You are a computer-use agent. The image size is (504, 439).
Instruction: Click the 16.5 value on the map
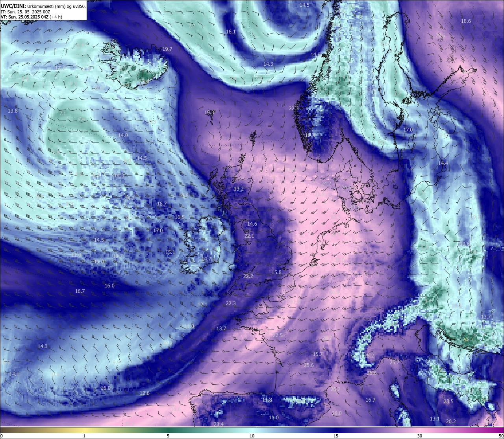180,217
